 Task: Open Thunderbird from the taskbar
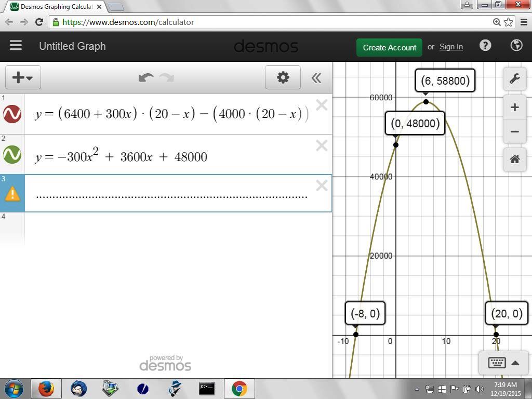(78, 389)
